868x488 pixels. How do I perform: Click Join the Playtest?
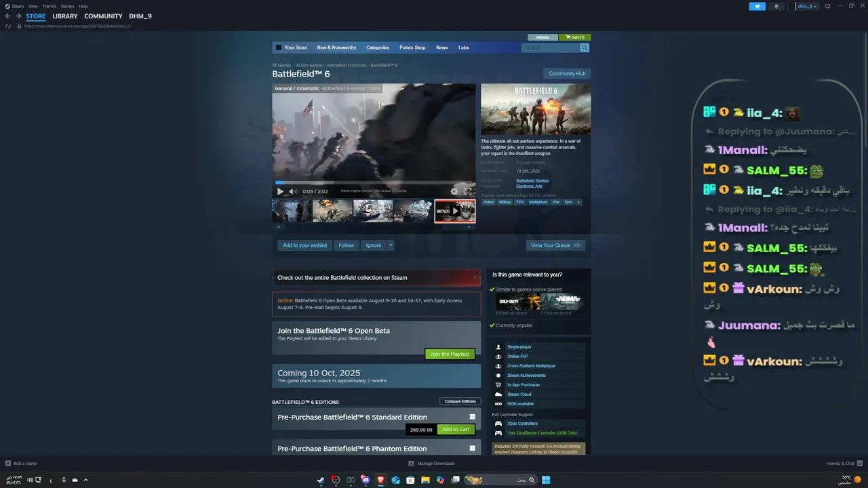tap(450, 354)
